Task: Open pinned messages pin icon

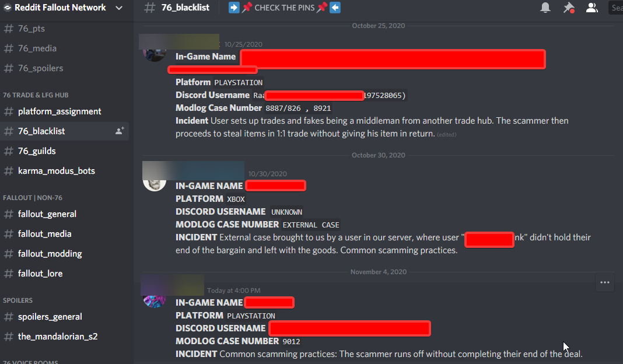Action: tap(569, 8)
